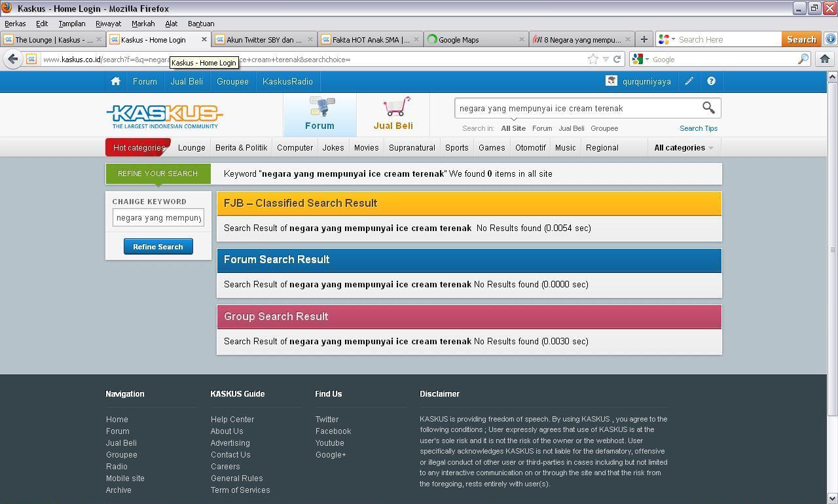This screenshot has width=838, height=504.
Task: Open Term of Services footer link
Action: tap(240, 490)
